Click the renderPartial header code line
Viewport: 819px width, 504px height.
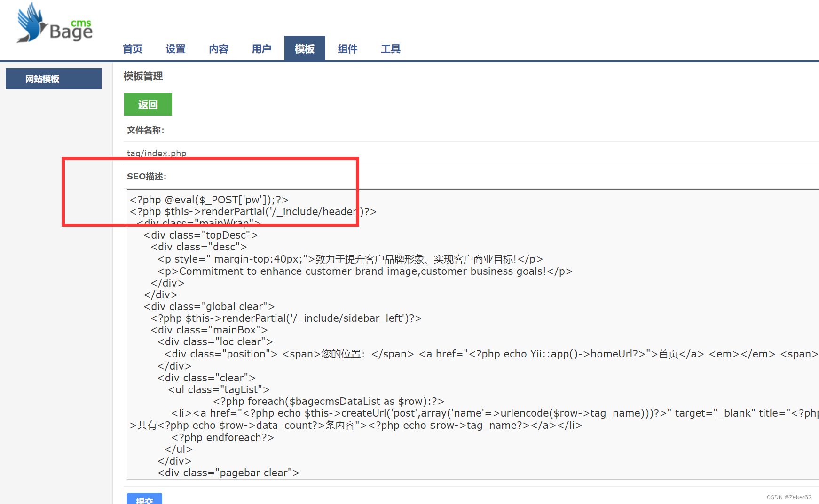(253, 211)
